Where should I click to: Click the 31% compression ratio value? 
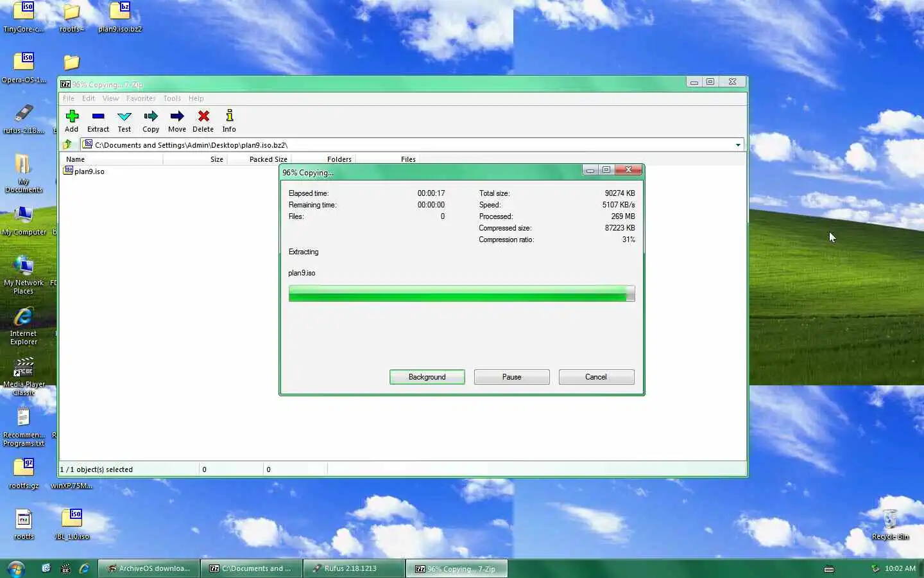(x=629, y=240)
